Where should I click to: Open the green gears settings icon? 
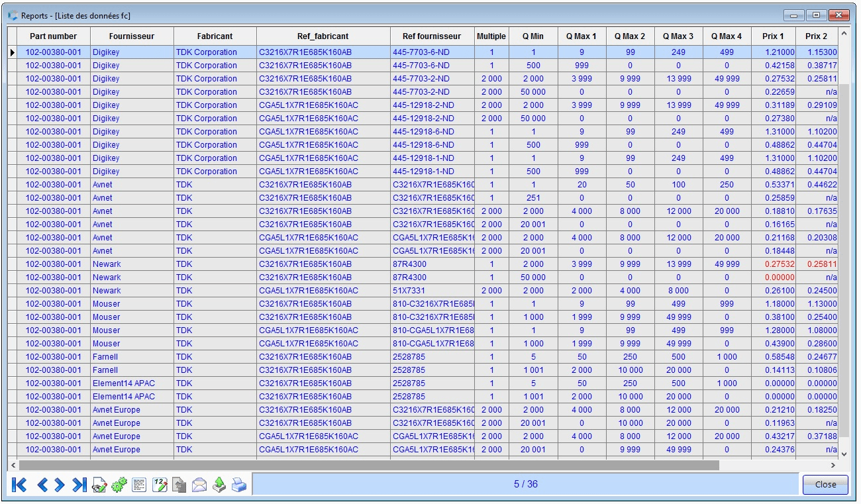point(119,485)
